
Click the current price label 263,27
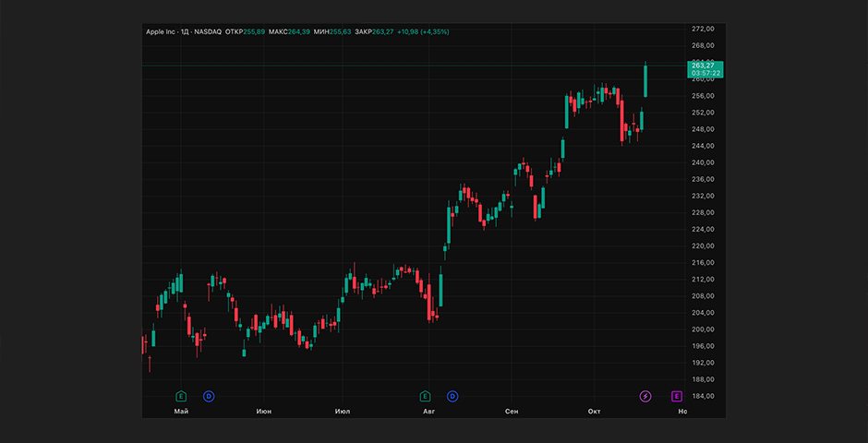pos(704,65)
